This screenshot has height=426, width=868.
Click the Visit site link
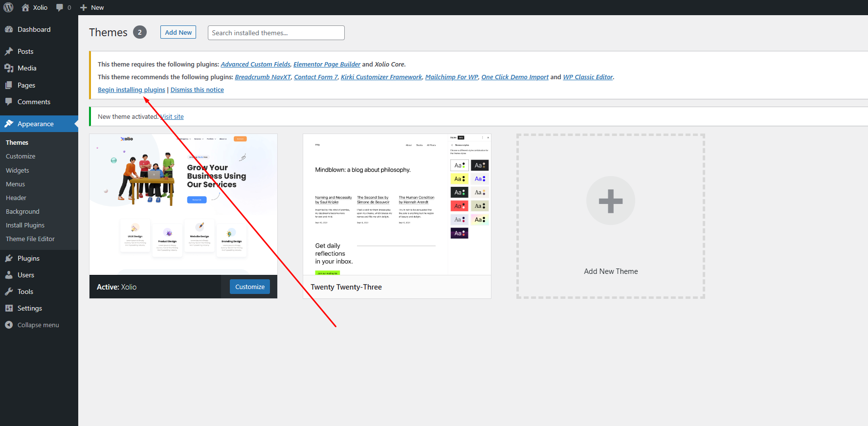pos(172,116)
